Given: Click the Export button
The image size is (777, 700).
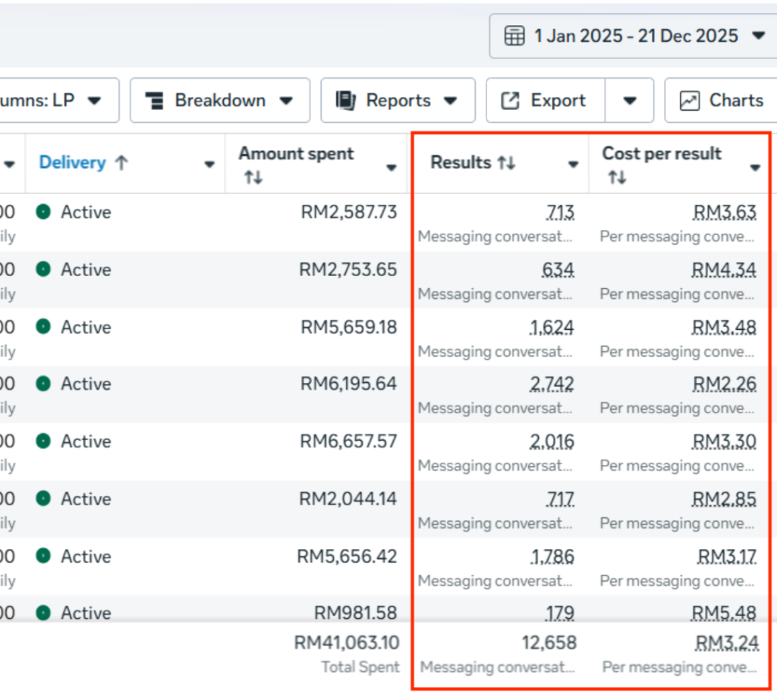Looking at the screenshot, I should click(545, 101).
